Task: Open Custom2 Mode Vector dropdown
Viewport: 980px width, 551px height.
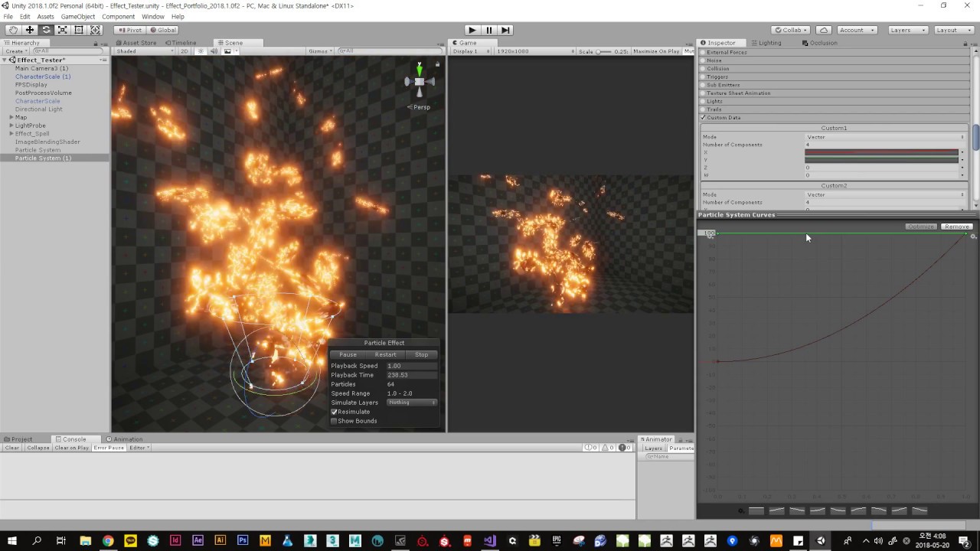Action: pyautogui.click(x=885, y=194)
